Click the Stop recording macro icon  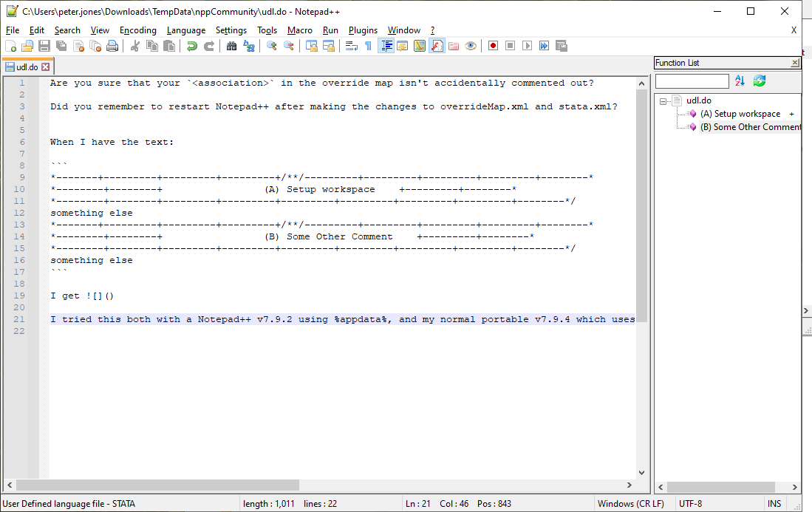coord(510,46)
